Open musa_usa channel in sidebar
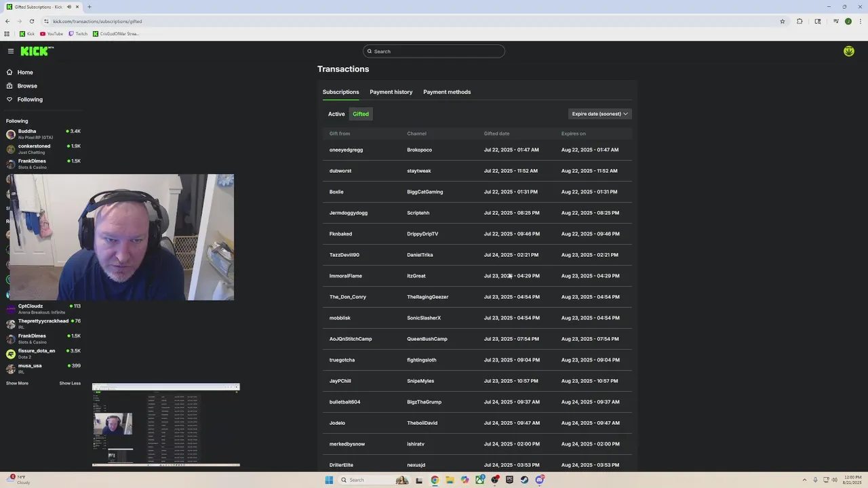This screenshot has height=488, width=868. click(43, 369)
